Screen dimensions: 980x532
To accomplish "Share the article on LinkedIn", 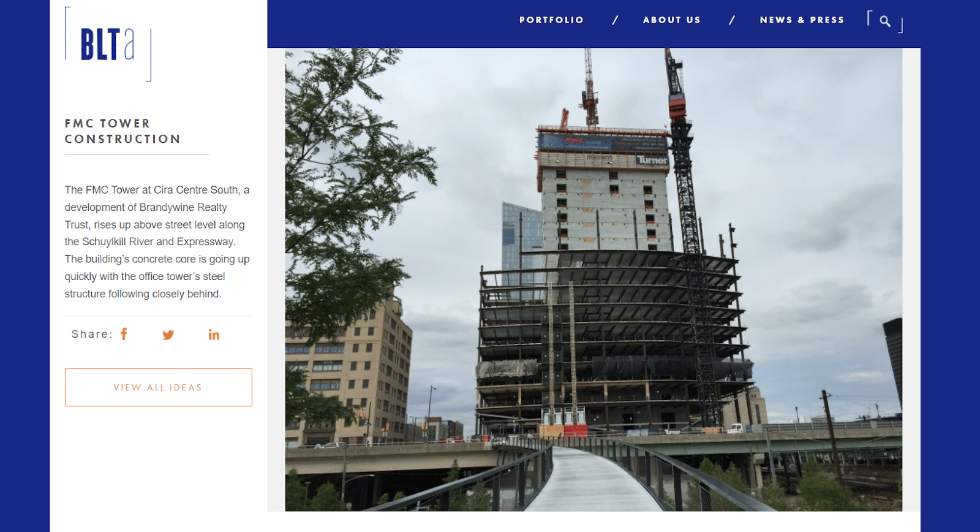I will (x=214, y=335).
